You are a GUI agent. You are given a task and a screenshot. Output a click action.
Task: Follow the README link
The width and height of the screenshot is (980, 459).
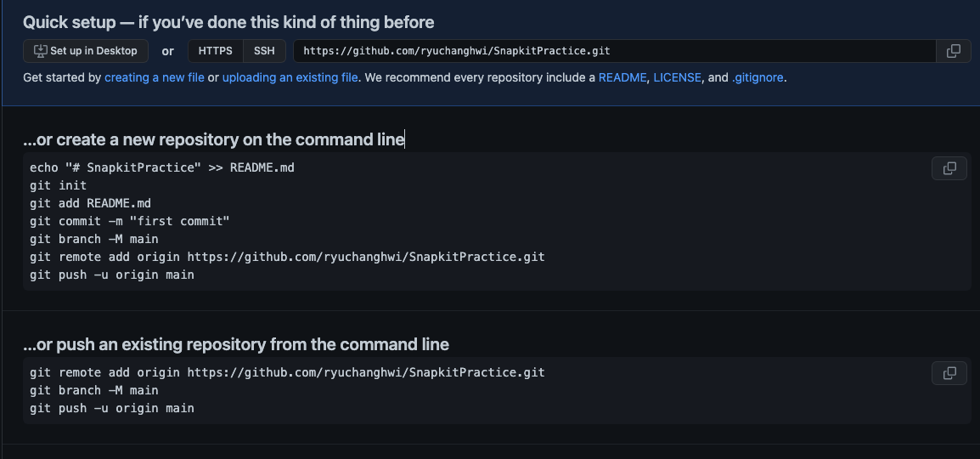click(622, 77)
